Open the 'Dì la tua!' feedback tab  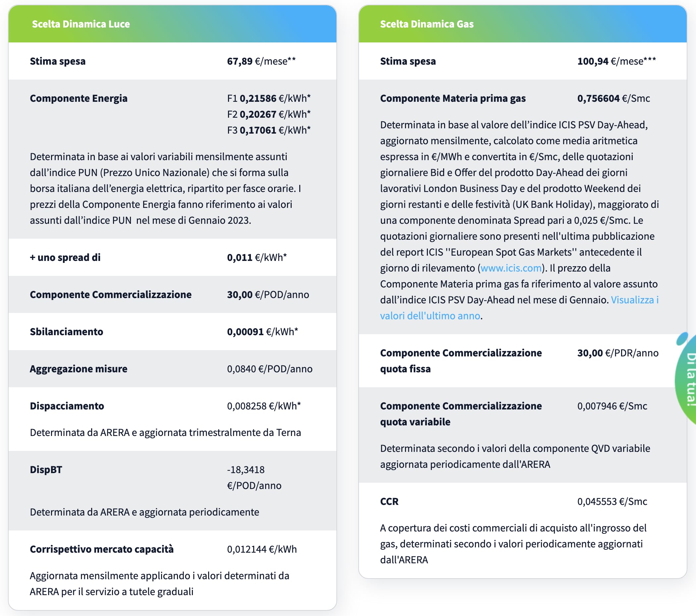[x=690, y=380]
